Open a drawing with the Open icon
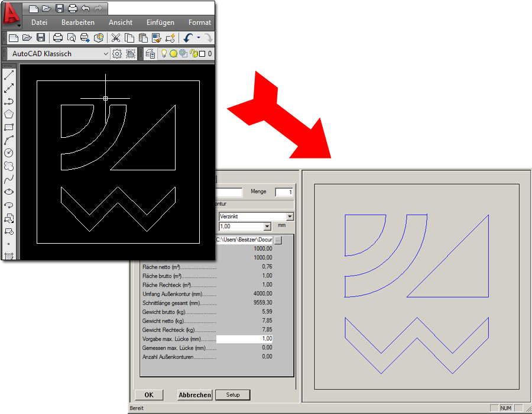 tap(26, 37)
